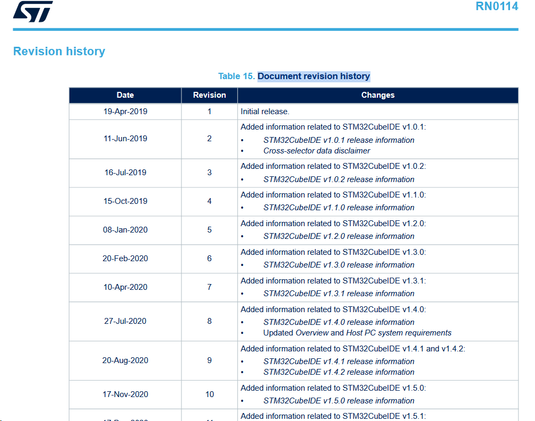Click 'Added information related to STM32CubeIDE v1.0.1:' text
The height and width of the screenshot is (421, 535).
pos(333,127)
